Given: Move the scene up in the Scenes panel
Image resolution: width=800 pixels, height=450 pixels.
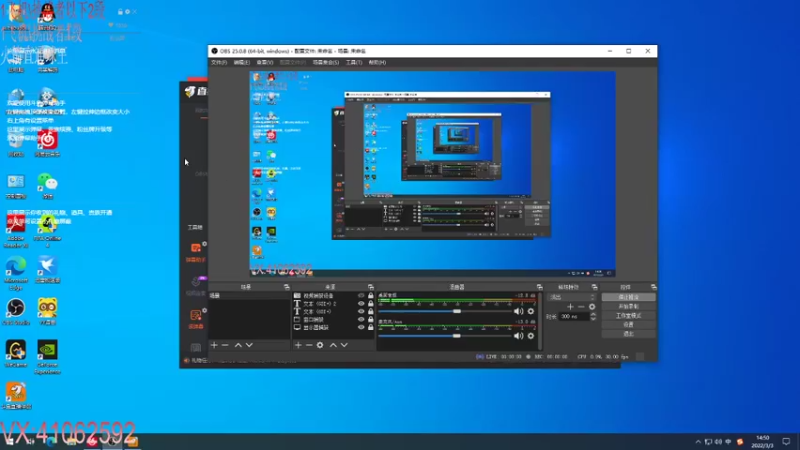Looking at the screenshot, I should pyautogui.click(x=238, y=345).
